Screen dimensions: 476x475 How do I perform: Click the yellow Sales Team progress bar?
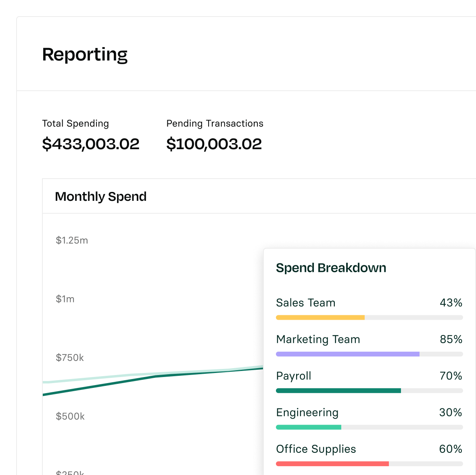320,317
